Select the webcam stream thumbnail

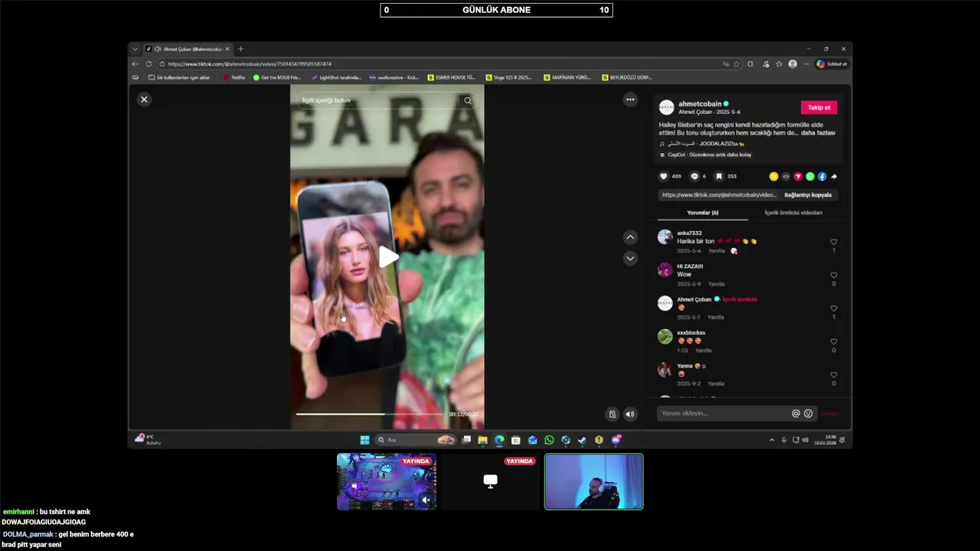point(594,481)
